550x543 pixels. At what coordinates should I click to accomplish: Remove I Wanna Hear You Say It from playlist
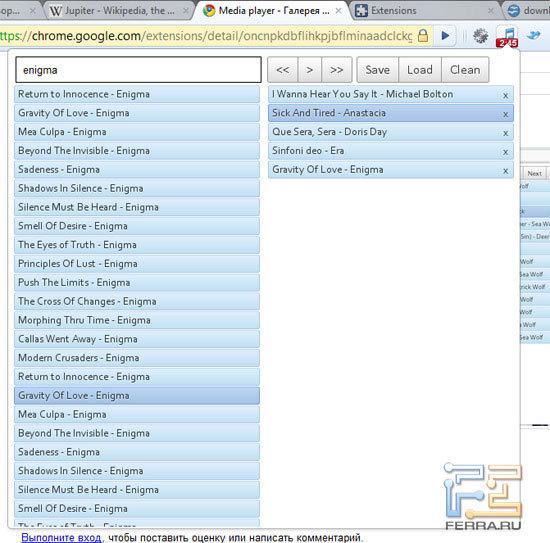[505, 95]
